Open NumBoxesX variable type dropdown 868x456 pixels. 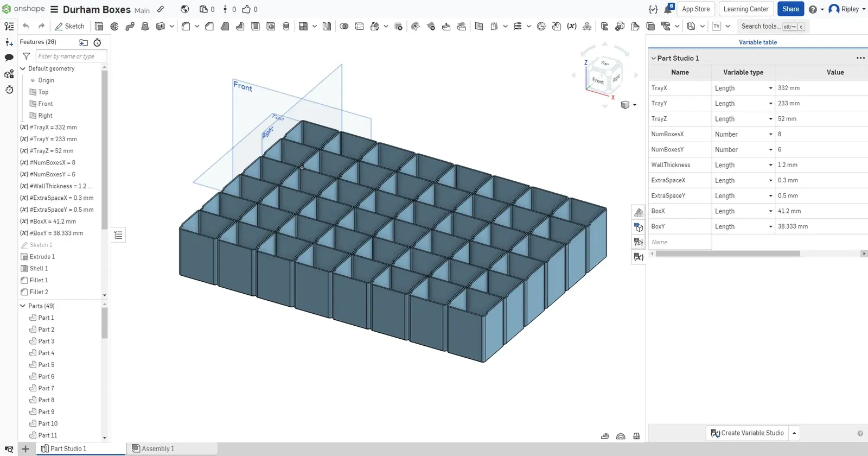770,134
